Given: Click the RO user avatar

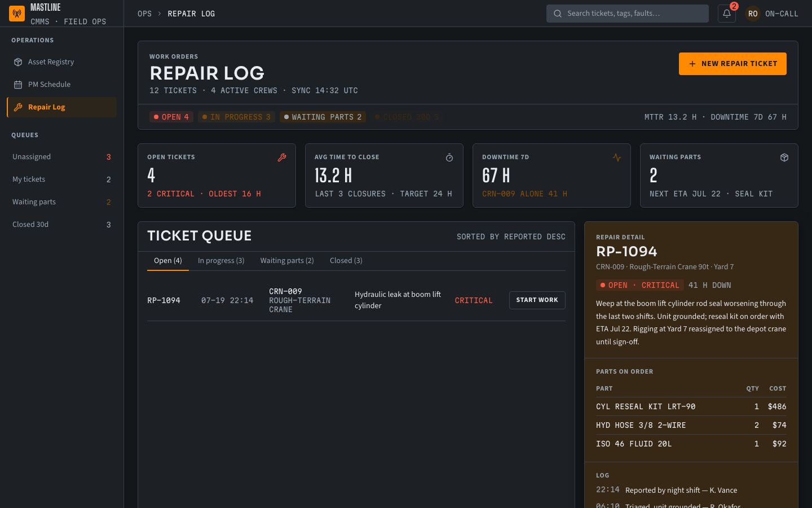Looking at the screenshot, I should (x=753, y=14).
